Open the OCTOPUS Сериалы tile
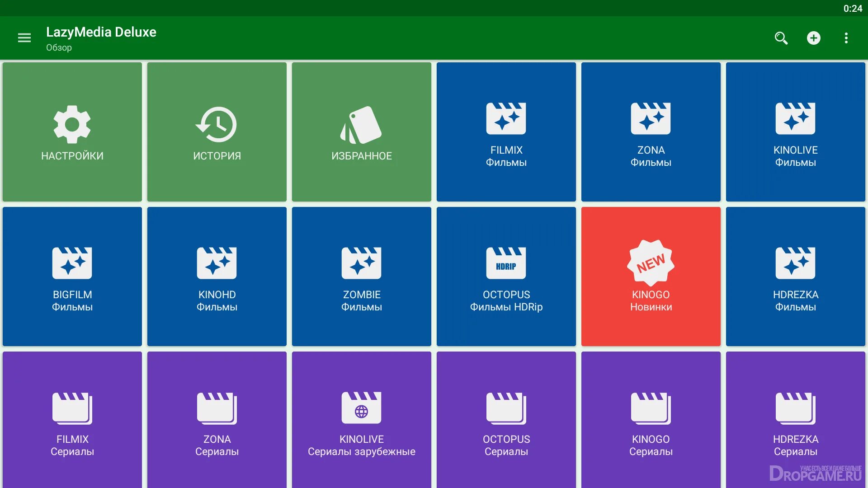This screenshot has width=868, height=488. coord(506,420)
